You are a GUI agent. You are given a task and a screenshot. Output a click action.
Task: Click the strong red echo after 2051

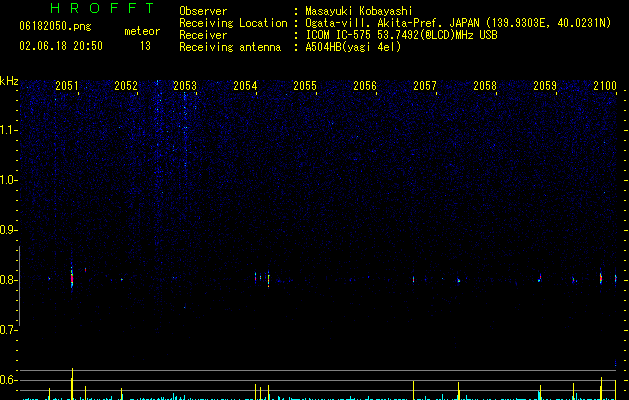tap(72, 277)
